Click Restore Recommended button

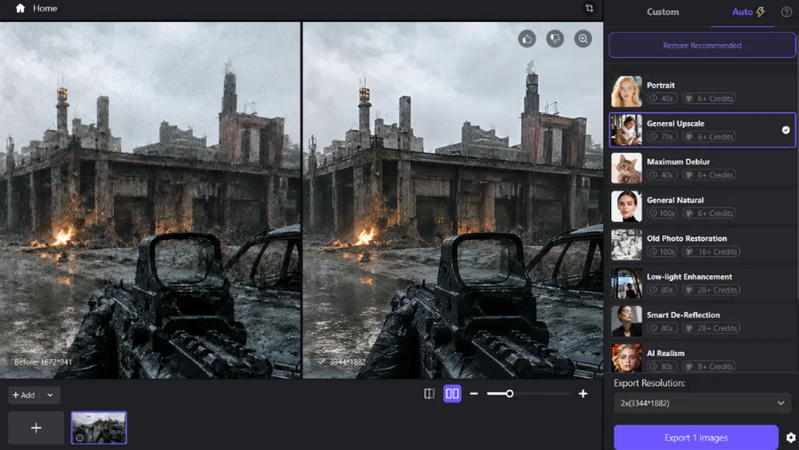pos(702,45)
